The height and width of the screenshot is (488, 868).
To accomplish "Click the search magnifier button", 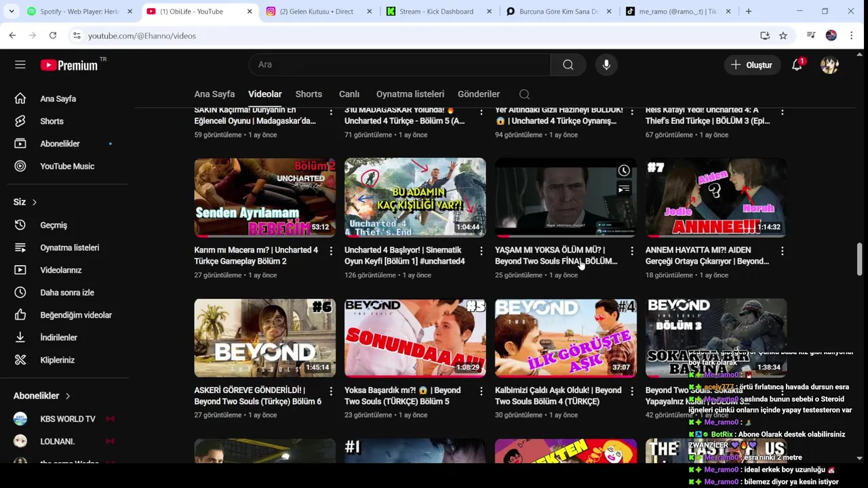I will (x=568, y=64).
